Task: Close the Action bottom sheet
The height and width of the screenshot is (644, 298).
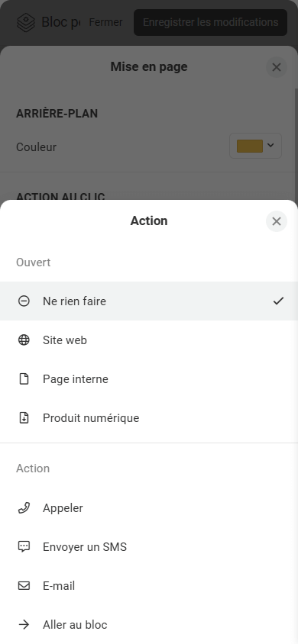Action: click(x=277, y=221)
